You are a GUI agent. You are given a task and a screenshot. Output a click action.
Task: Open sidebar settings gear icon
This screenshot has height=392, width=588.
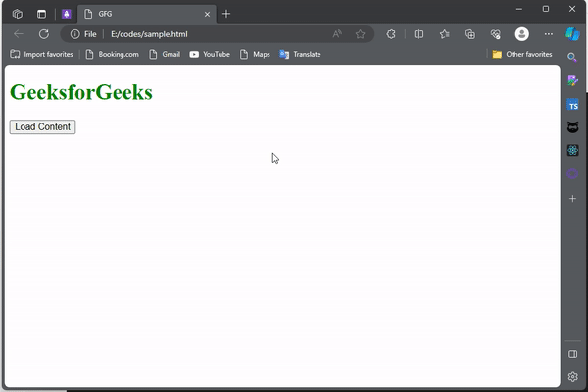click(x=572, y=376)
